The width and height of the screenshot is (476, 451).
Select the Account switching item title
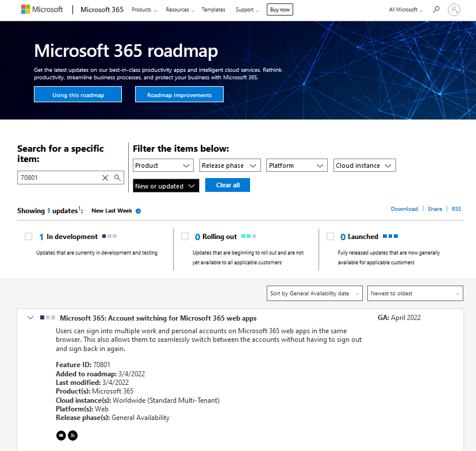(x=158, y=318)
